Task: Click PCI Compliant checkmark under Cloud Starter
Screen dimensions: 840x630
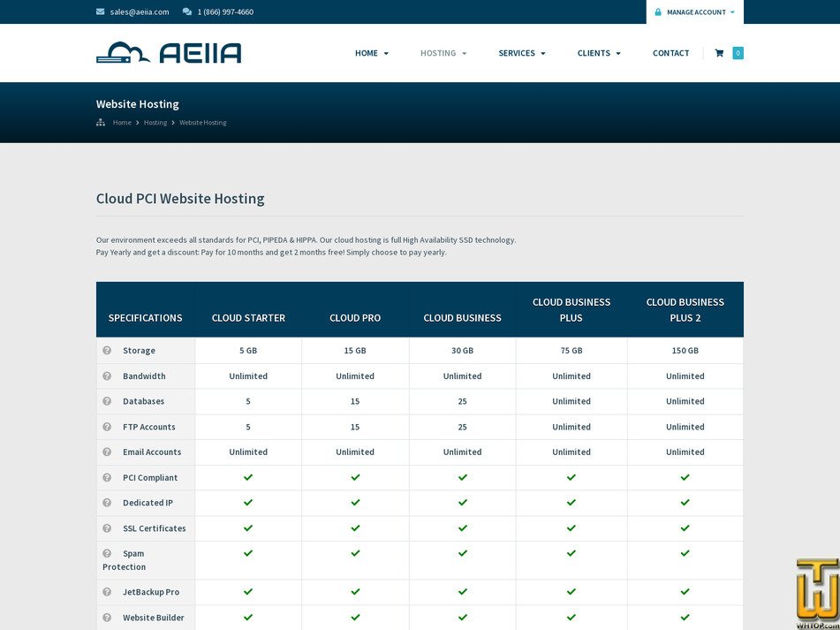Action: (248, 477)
